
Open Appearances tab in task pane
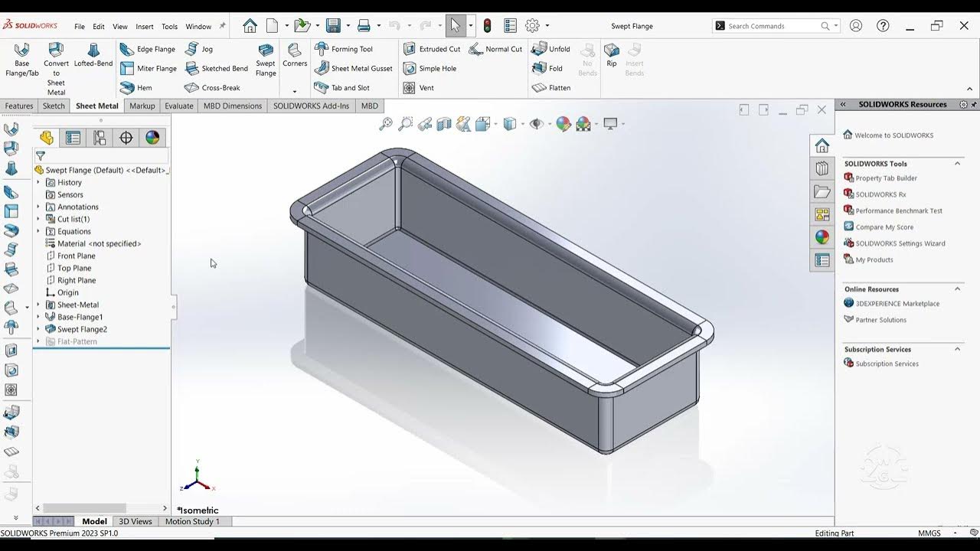coord(822,237)
